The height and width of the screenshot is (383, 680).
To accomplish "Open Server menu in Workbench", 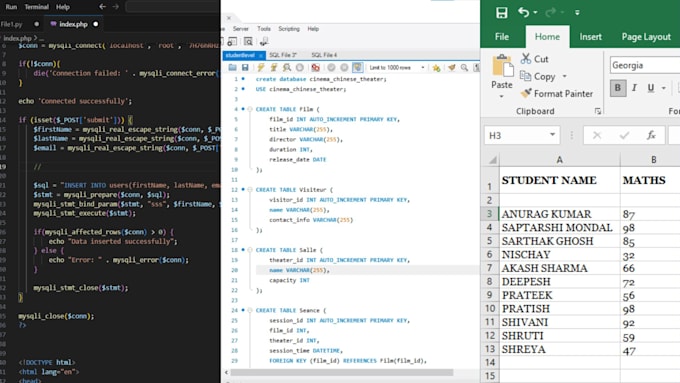I will point(240,29).
